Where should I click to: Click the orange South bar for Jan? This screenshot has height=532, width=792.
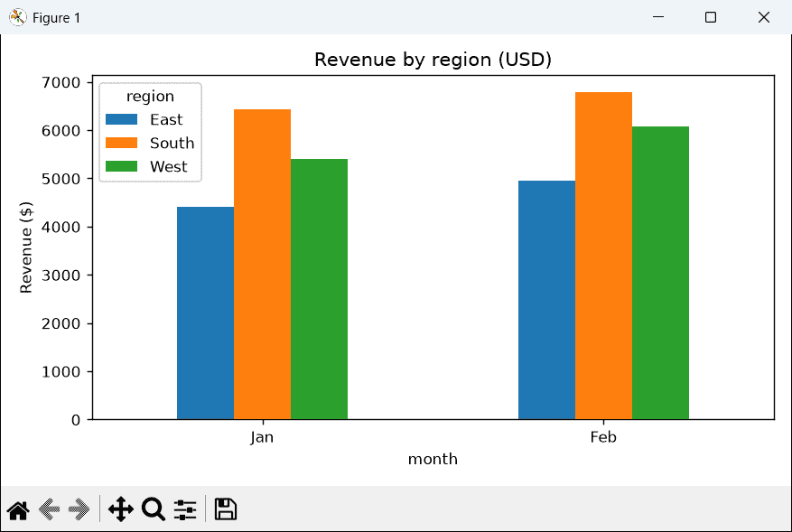pyautogui.click(x=262, y=265)
